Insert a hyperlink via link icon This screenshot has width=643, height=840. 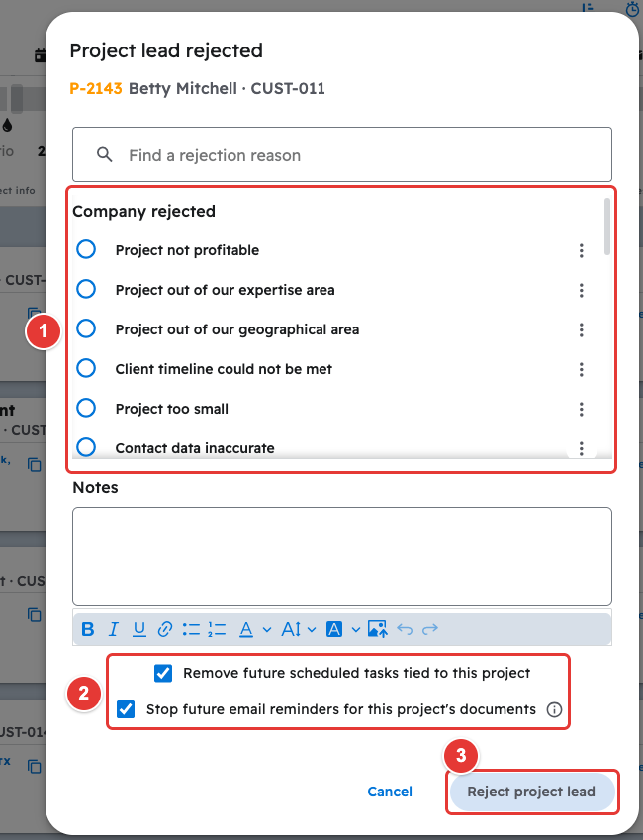point(165,629)
